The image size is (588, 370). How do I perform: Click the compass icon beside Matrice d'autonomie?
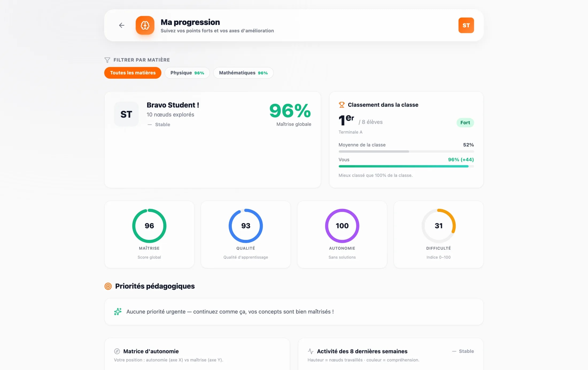tap(117, 351)
